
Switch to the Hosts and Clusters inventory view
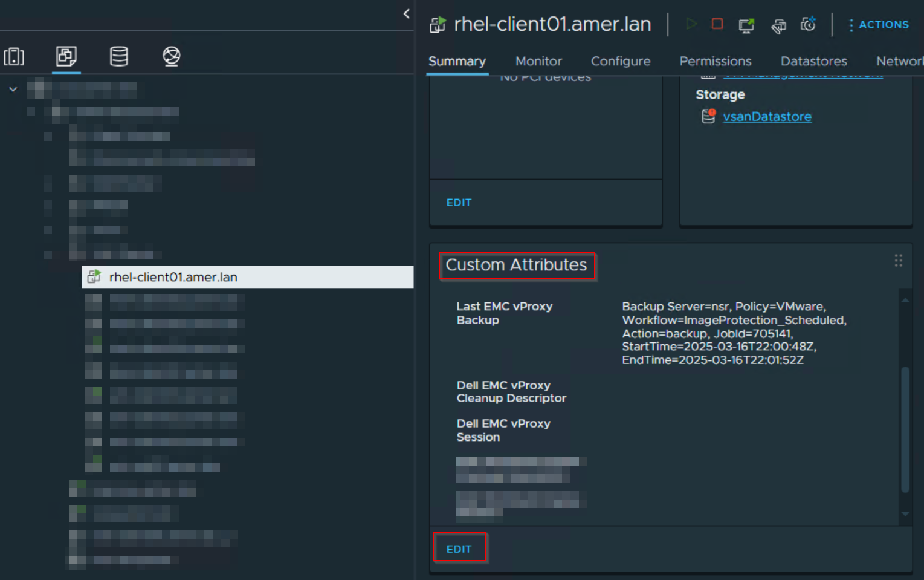coord(14,56)
